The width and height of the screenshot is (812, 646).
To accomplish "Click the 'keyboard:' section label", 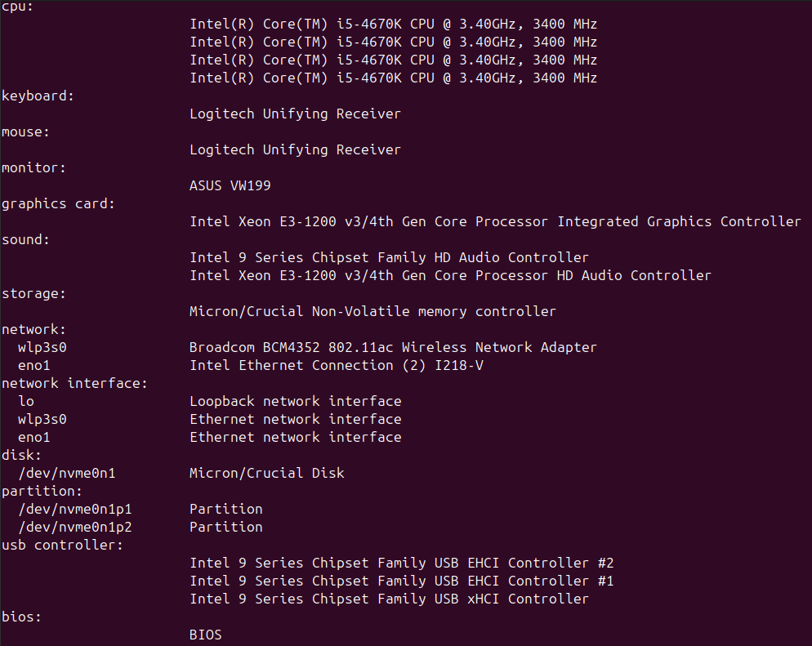I will pos(38,96).
